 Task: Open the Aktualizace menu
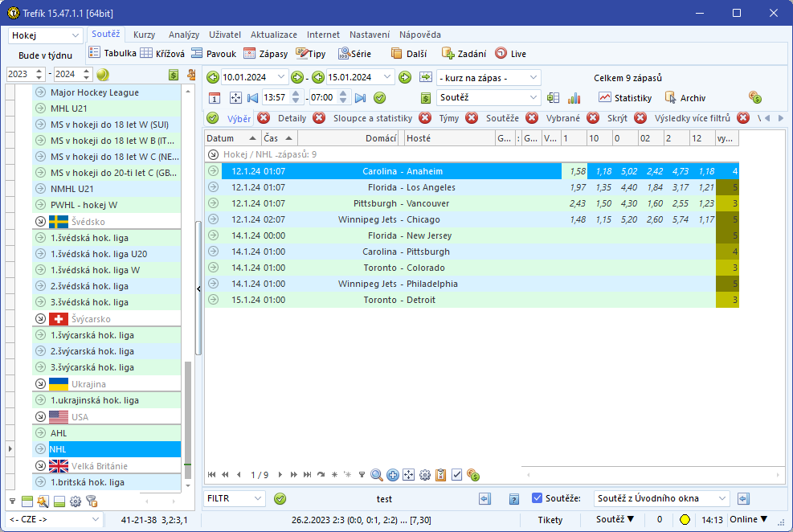(x=274, y=35)
